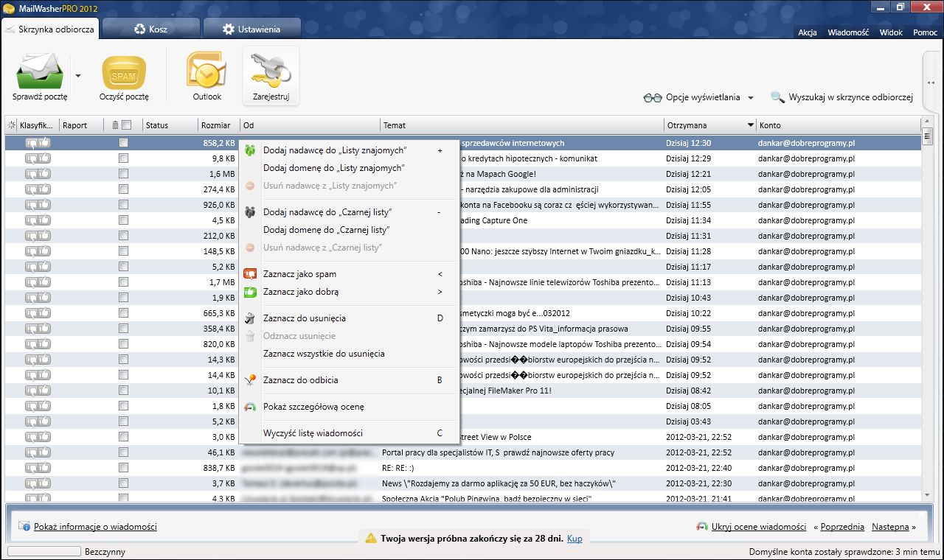
Task: Open the Widok menu
Action: tap(891, 32)
